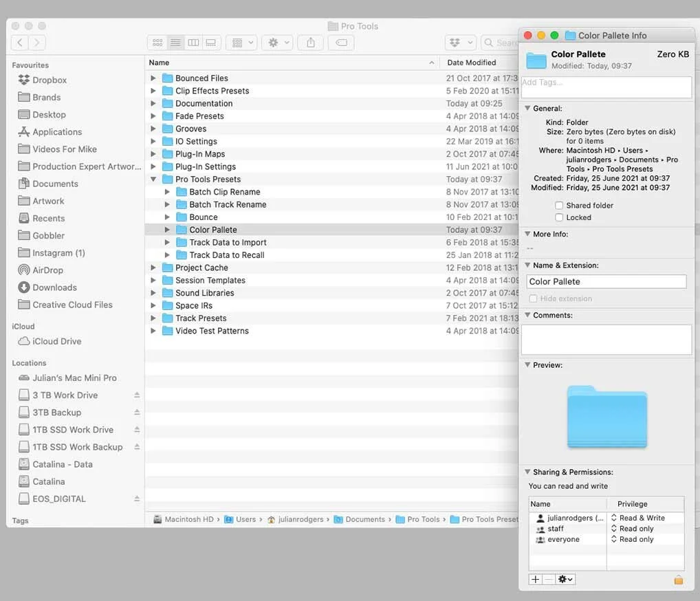Click julianrodgers in the path bar

[x=296, y=519]
